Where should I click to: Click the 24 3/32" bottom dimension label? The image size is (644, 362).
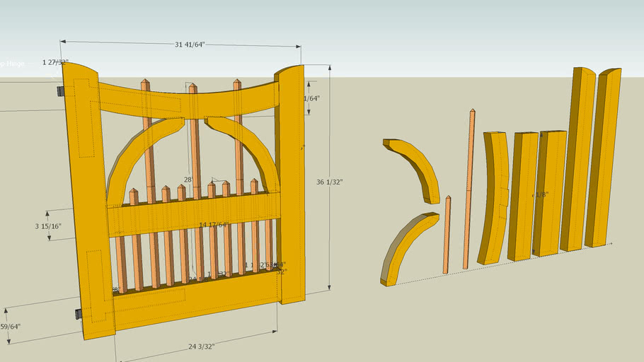pyautogui.click(x=200, y=346)
